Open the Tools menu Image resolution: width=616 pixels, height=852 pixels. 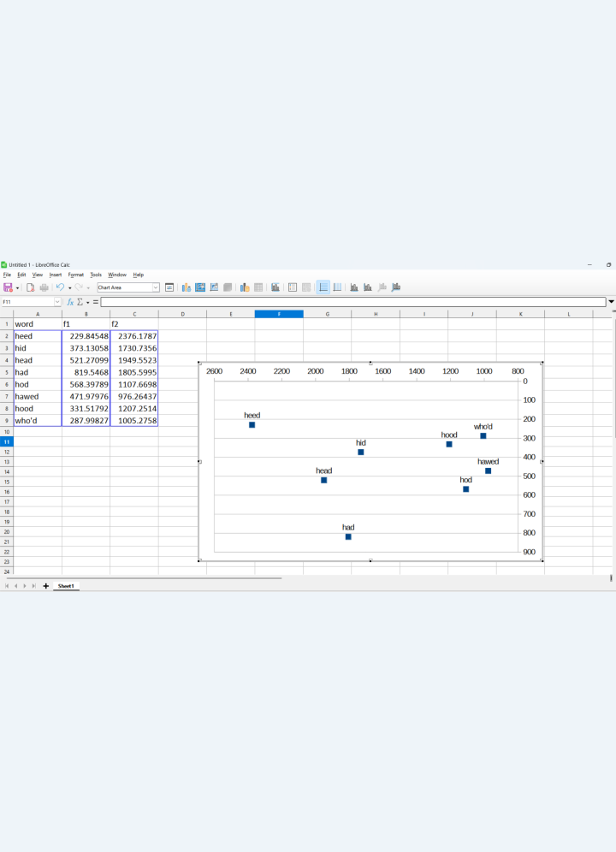point(96,275)
